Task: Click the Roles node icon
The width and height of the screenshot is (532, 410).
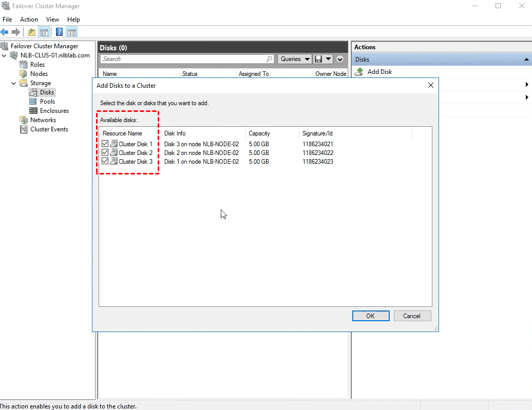Action: (x=24, y=65)
